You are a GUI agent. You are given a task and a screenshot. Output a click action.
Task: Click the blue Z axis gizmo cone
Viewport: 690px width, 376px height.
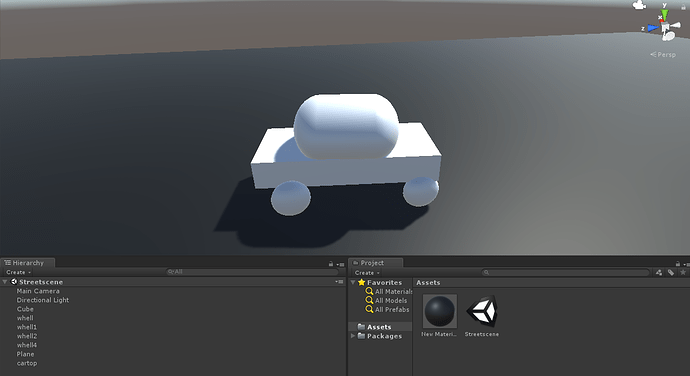pos(653,28)
